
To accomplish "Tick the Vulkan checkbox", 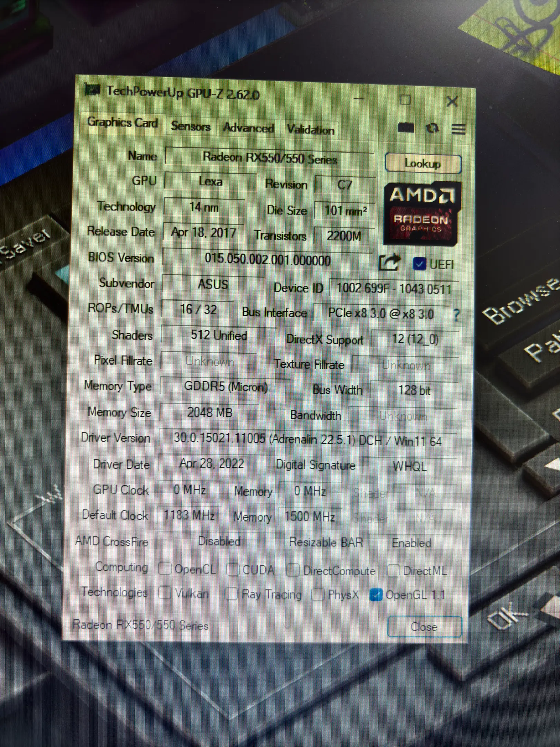I will coord(164,593).
